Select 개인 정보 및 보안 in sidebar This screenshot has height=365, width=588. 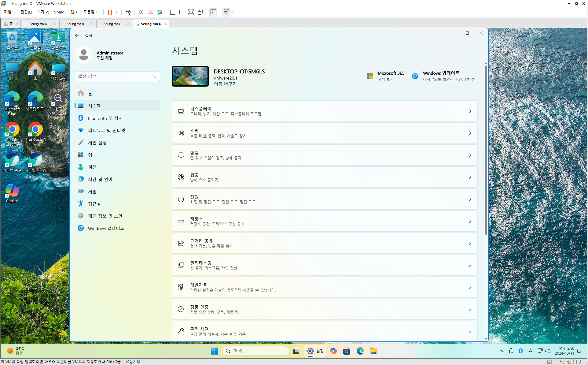(x=117, y=216)
